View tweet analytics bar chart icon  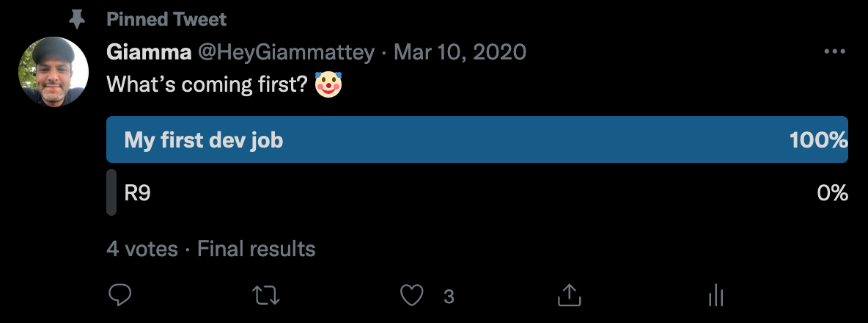pyautogui.click(x=716, y=295)
